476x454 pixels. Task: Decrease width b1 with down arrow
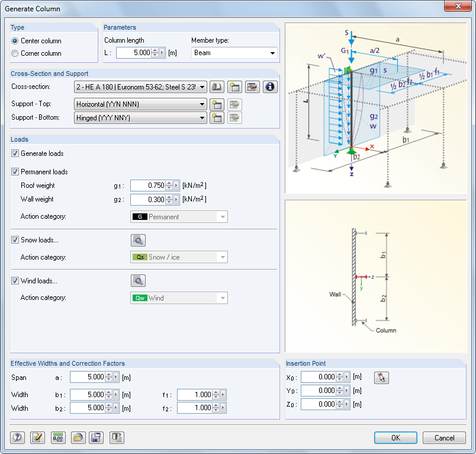click(x=109, y=397)
